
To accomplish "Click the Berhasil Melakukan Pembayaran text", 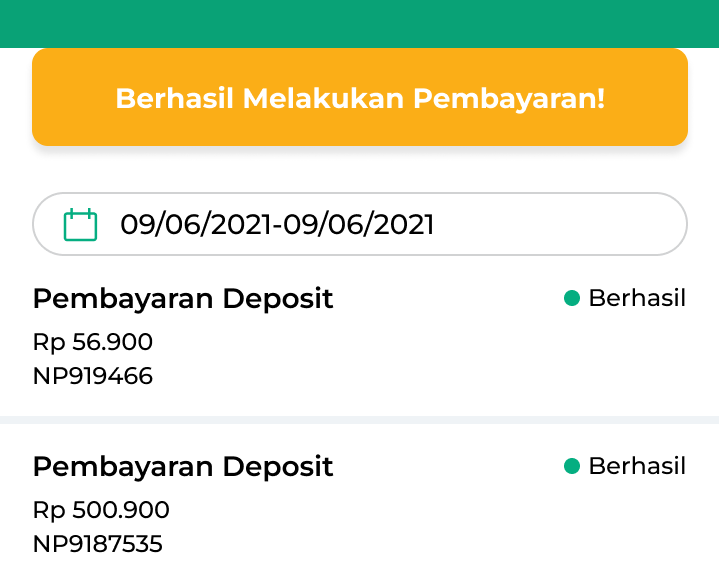I will [360, 98].
